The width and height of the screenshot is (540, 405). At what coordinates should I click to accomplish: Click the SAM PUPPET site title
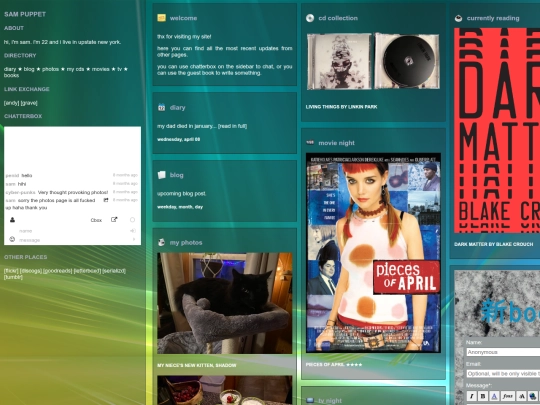click(25, 14)
